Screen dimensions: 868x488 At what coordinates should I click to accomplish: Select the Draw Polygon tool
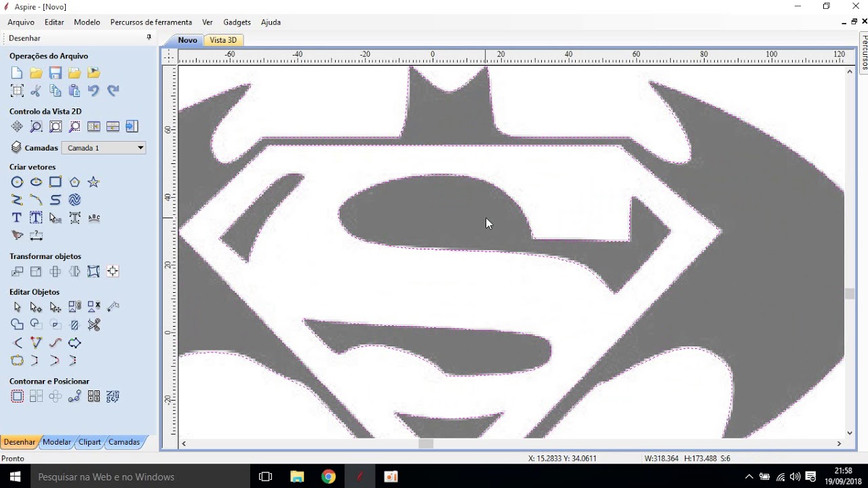75,182
